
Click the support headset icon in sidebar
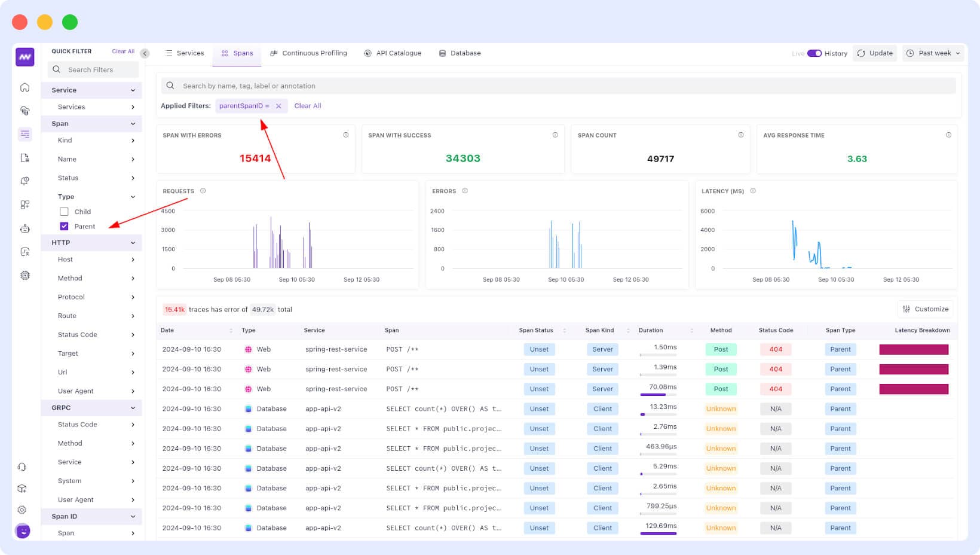(22, 467)
